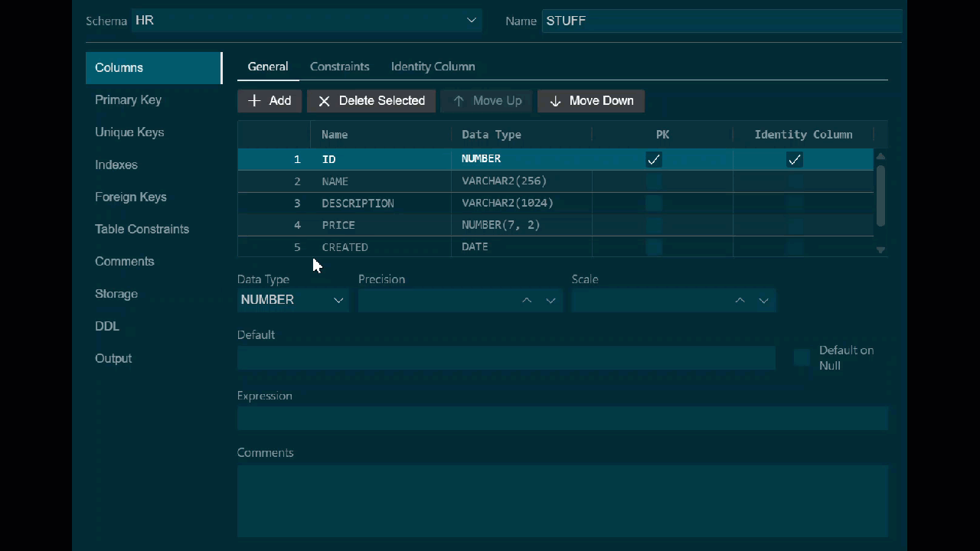980x551 pixels.
Task: Open the Identity Column tab
Action: 433,67
